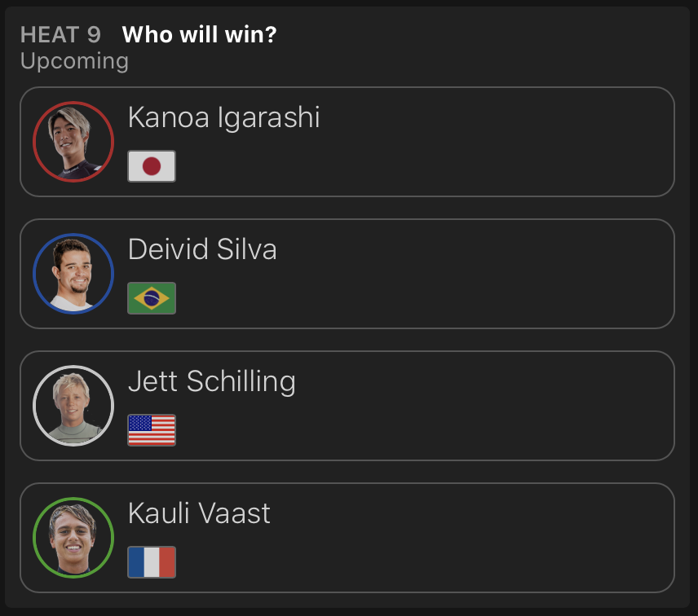Select the Jett Schilling name text
Image resolution: width=698 pixels, height=616 pixels.
212,381
